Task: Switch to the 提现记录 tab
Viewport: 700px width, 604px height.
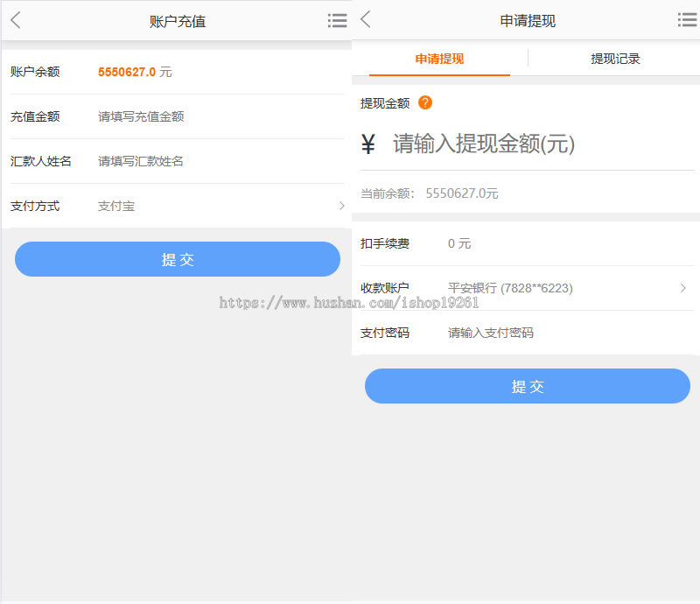Action: [615, 59]
